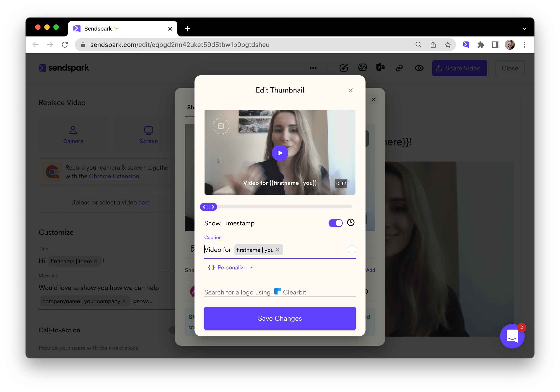Viewport: 560px width, 392px height.
Task: Click the clock icon next to Show Timestamp
Action: [x=350, y=222]
